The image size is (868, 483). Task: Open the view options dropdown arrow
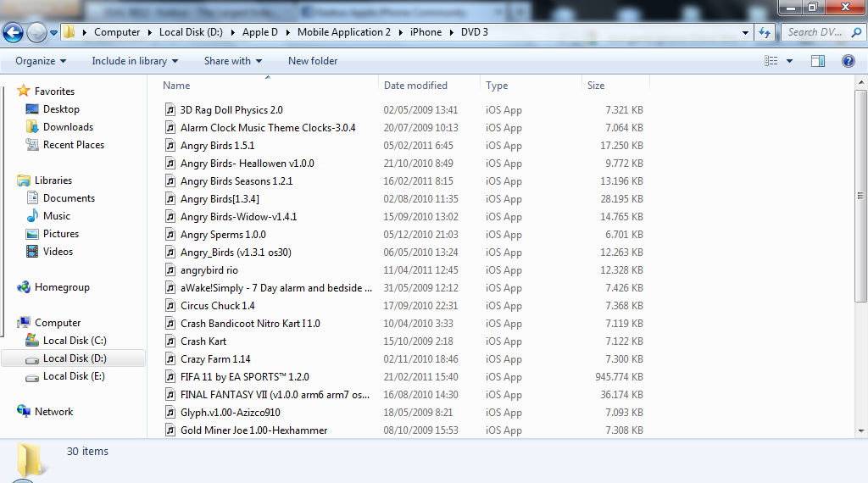(x=789, y=61)
